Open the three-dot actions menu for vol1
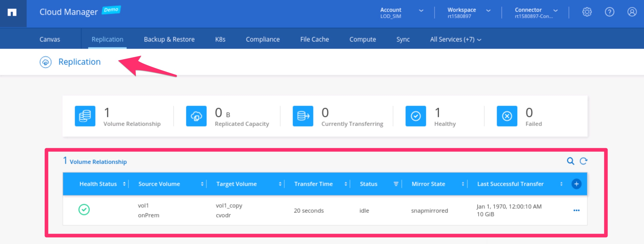Viewport: 644px width, 244px height. tap(576, 210)
